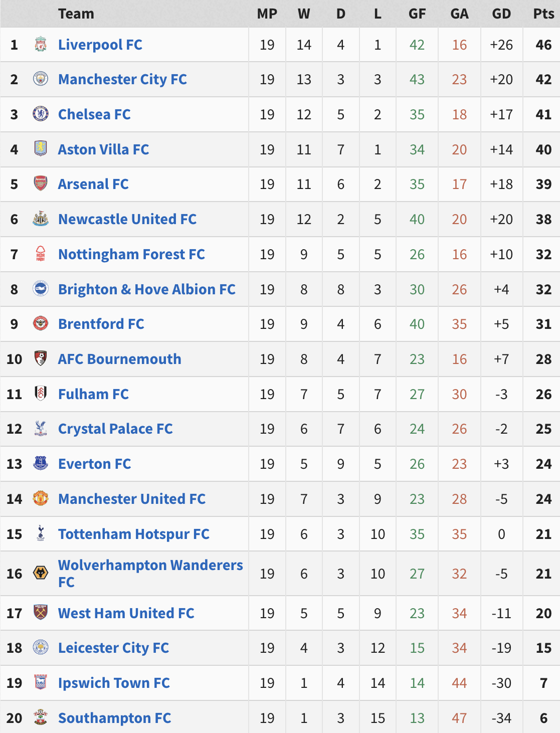Click the Arsenal FC crest icon
Viewport: 560px width, 733px height.
[41, 184]
